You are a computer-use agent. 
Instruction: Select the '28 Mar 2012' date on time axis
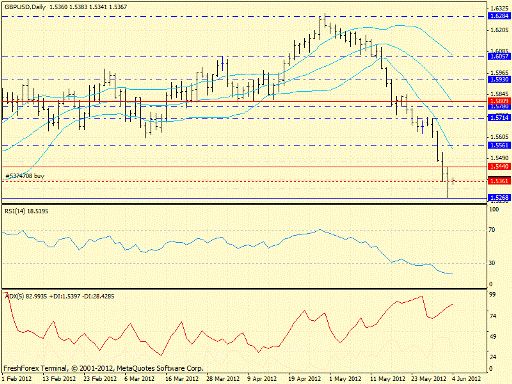(223, 379)
